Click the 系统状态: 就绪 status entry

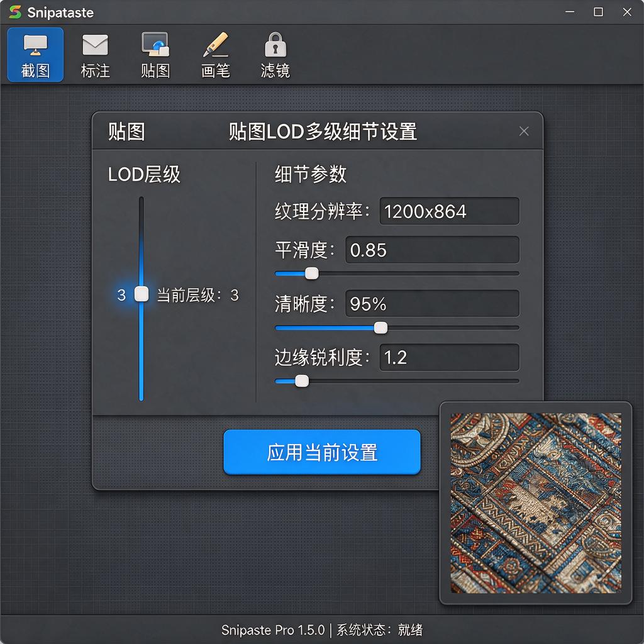click(x=379, y=630)
